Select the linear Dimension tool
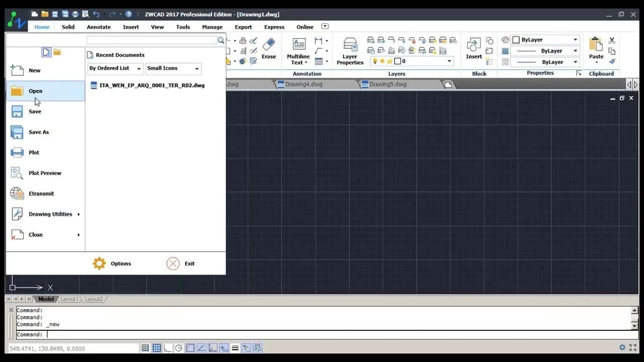 [318, 41]
